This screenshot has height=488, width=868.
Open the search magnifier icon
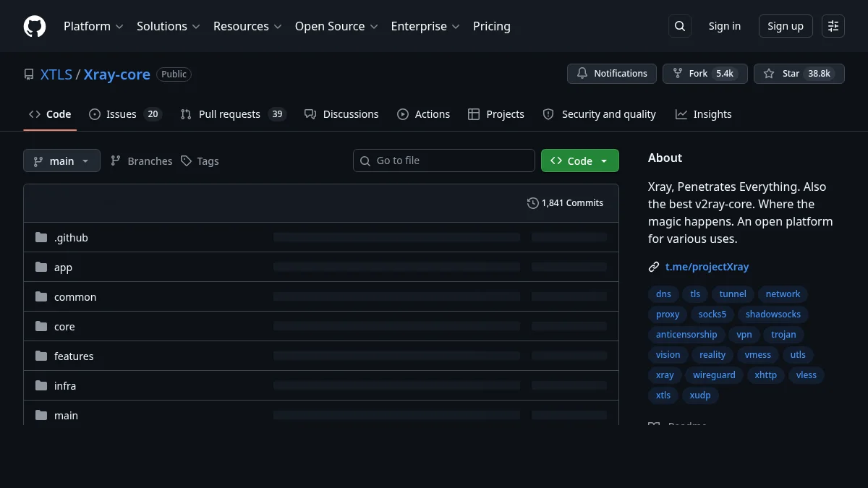tap(680, 26)
